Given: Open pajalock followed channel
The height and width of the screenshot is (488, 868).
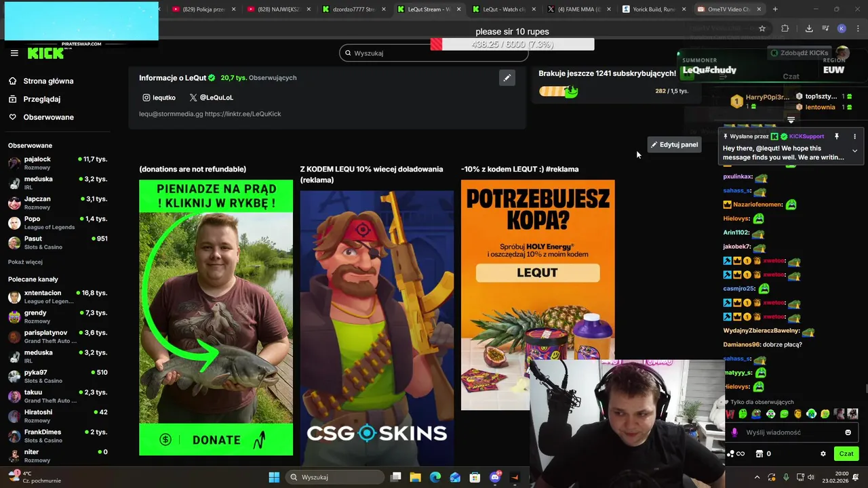Looking at the screenshot, I should pos(58,163).
